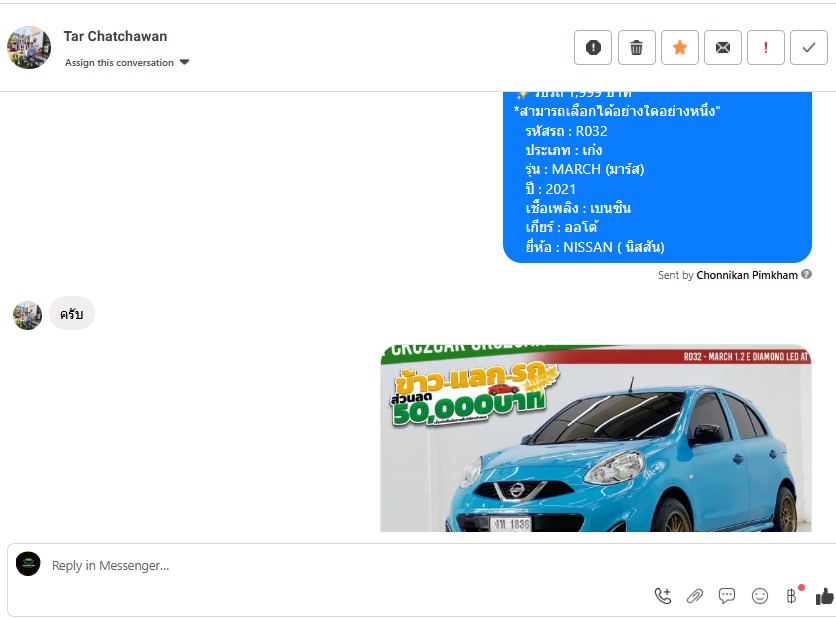This screenshot has height=619, width=836.
Task: Start a call with phone plus icon
Action: tap(663, 596)
